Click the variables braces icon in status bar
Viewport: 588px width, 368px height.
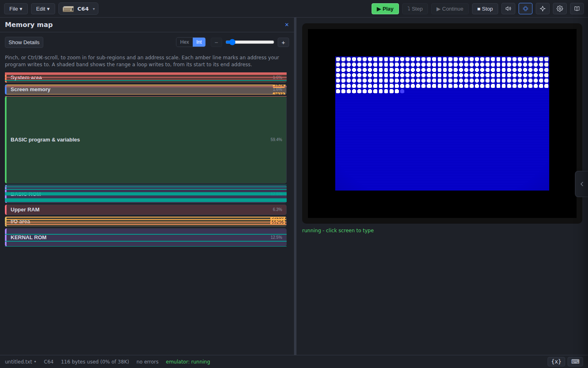pyautogui.click(x=556, y=361)
